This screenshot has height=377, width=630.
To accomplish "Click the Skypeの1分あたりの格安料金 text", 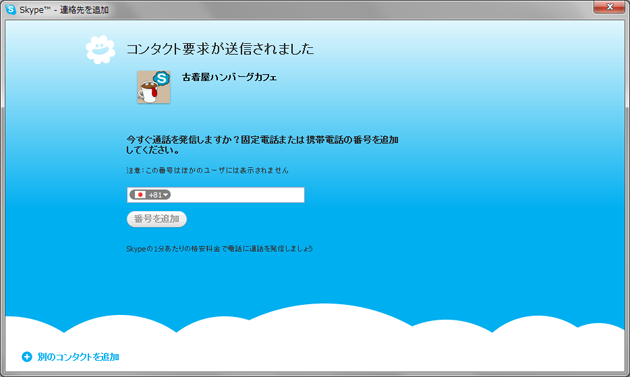I will click(219, 249).
